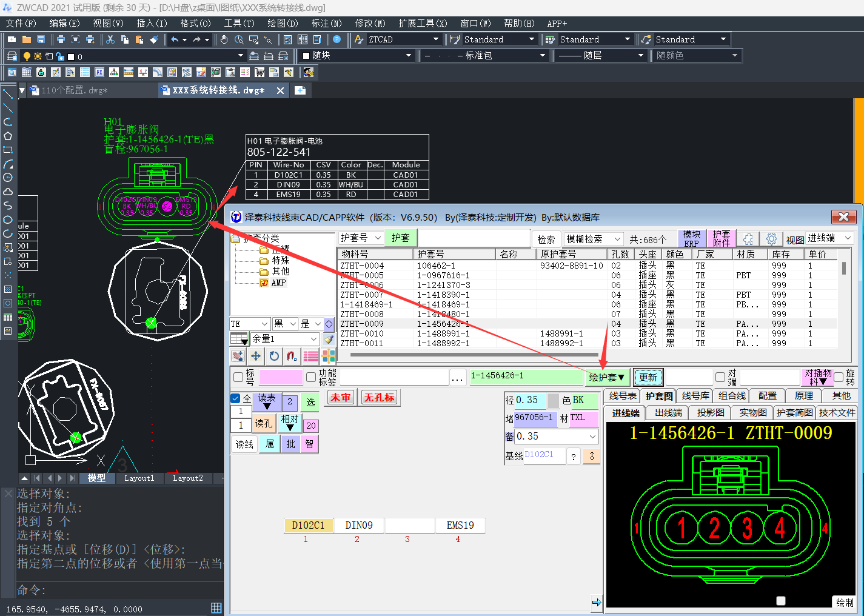The image size is (864, 616).
Task: Uncheck the 全 checkbox
Action: (236, 398)
